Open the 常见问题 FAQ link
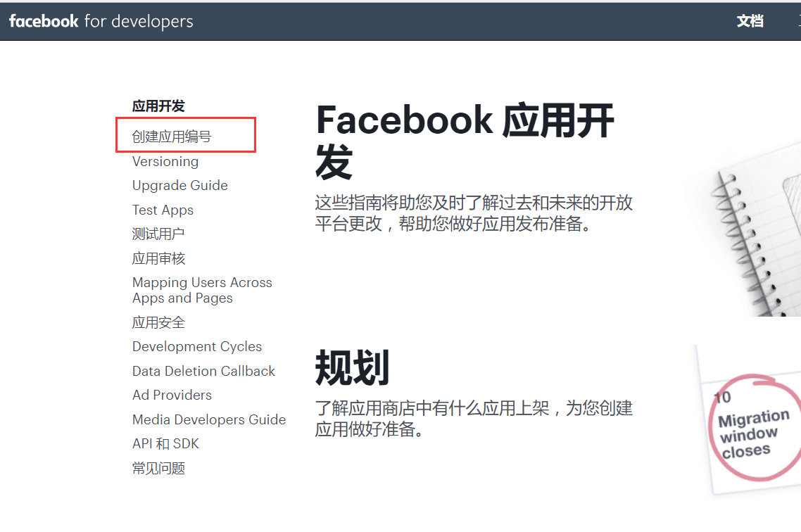Image resolution: width=801 pixels, height=532 pixels. pos(158,468)
